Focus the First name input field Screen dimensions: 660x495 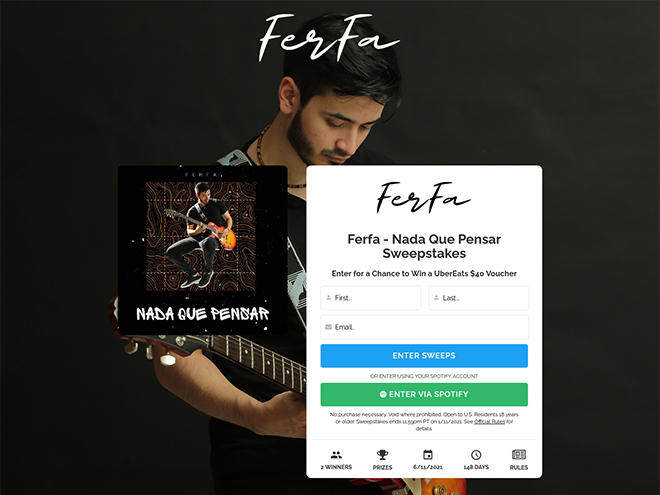pyautogui.click(x=371, y=298)
